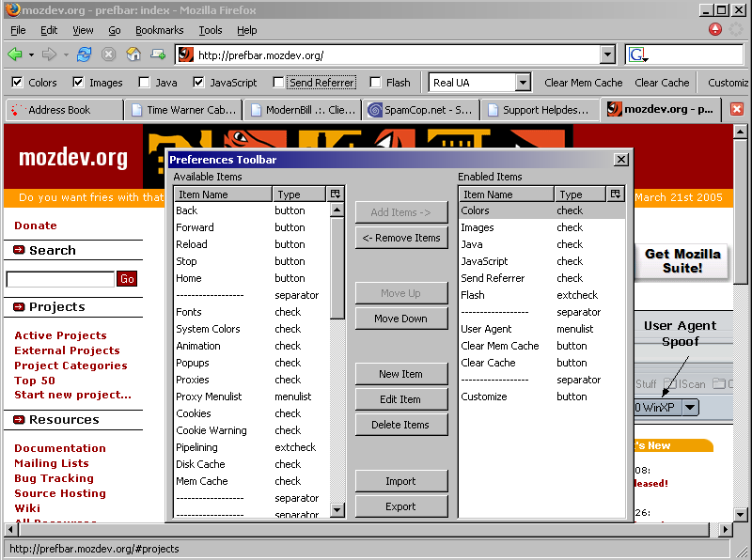Open the Tools menu

(211, 30)
